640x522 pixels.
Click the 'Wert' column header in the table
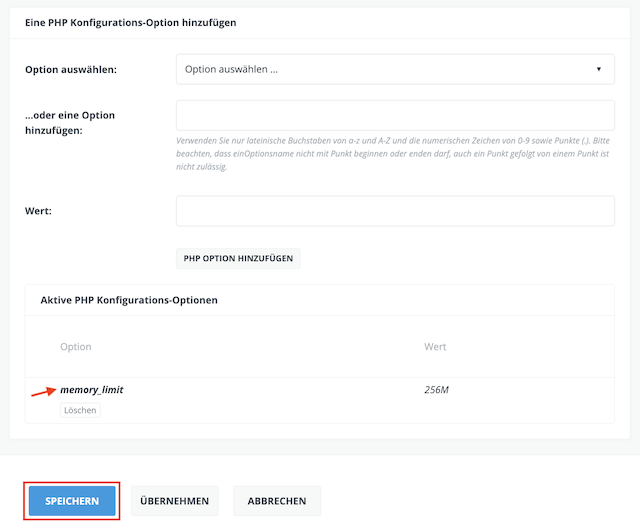pos(435,347)
